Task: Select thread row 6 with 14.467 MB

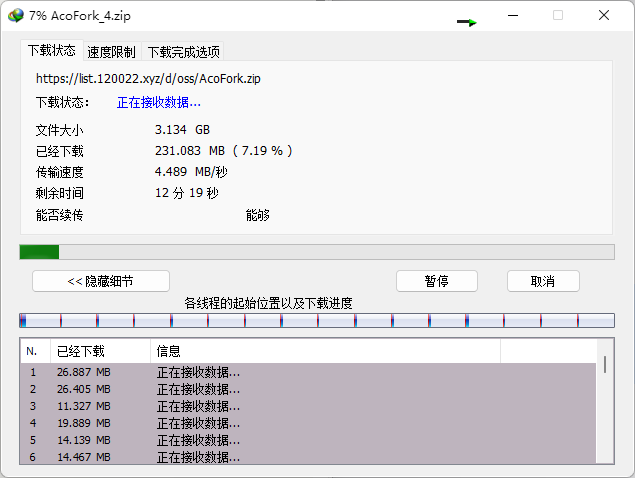Action: [x=200, y=457]
